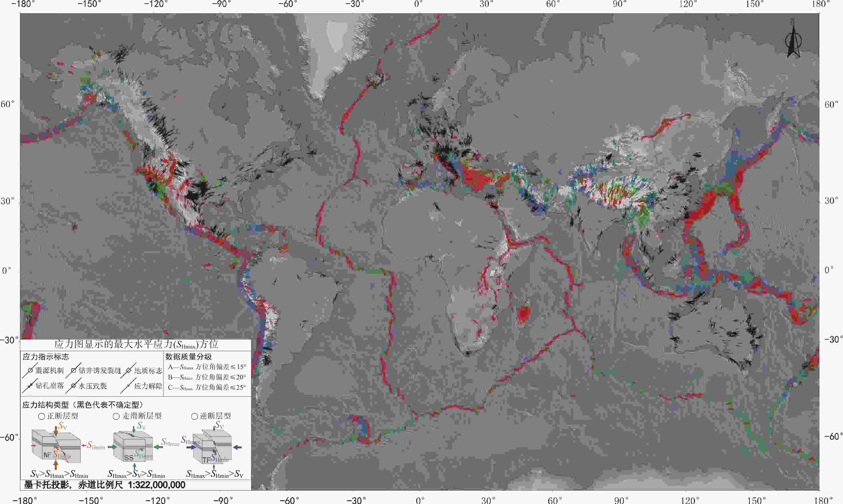Screen dimensions: 843x504
Task: Select the 走滑断层型 circle marker
Action: [x=116, y=416]
